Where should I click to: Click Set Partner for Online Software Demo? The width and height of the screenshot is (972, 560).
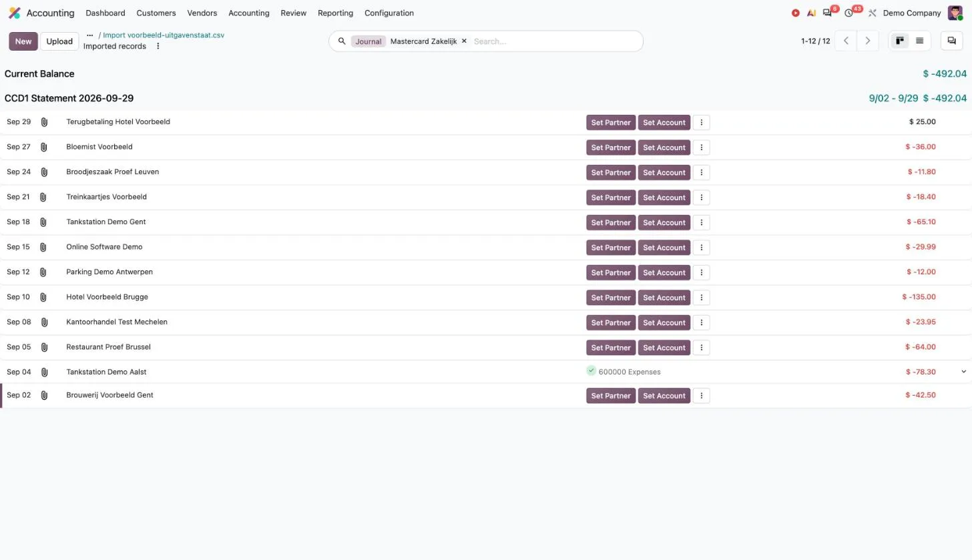[611, 248]
